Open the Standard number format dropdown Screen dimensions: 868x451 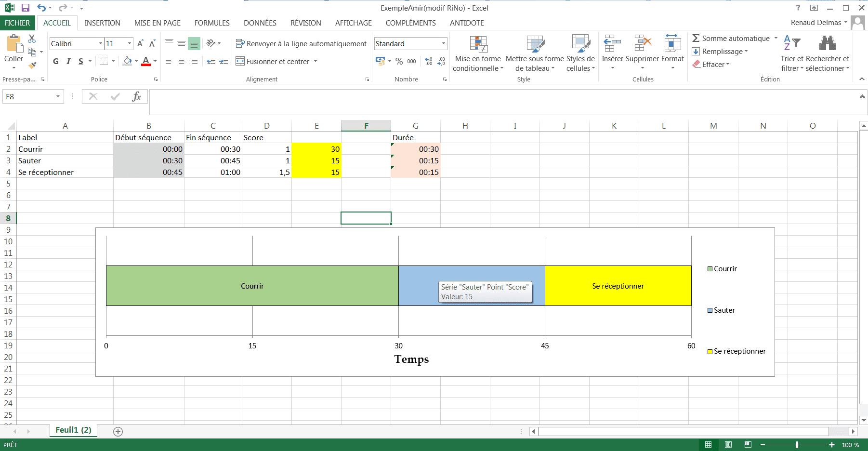point(443,43)
